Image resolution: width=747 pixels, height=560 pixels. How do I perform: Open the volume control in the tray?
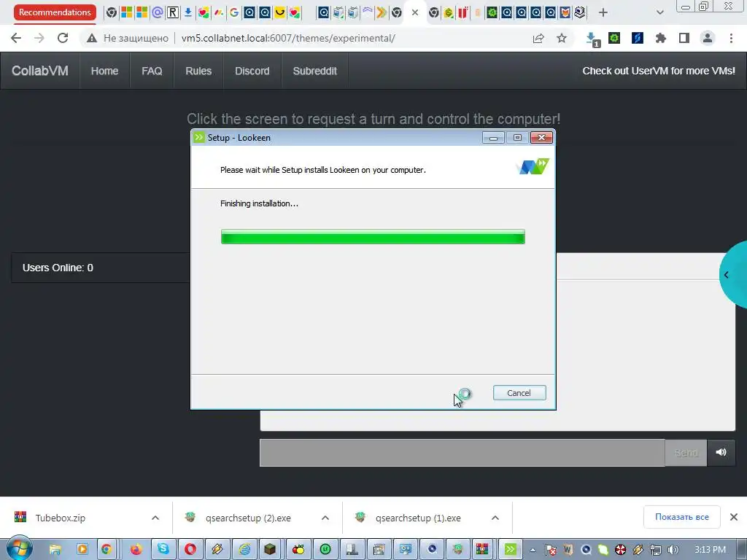point(673,550)
